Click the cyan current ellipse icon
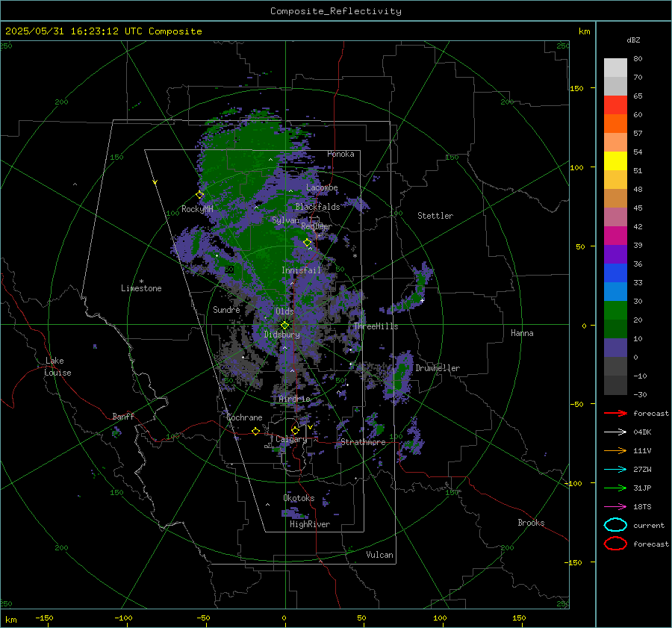The height and width of the screenshot is (628, 672). click(615, 525)
